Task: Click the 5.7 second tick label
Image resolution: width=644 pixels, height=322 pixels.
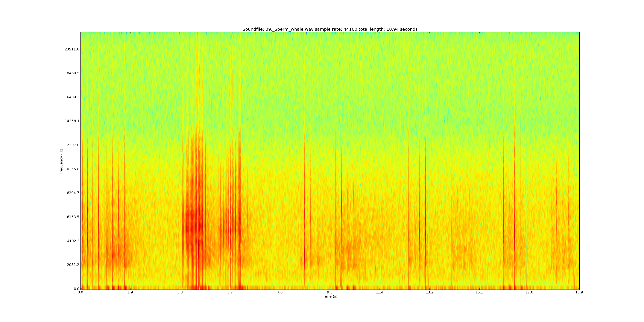Action: pos(230,292)
